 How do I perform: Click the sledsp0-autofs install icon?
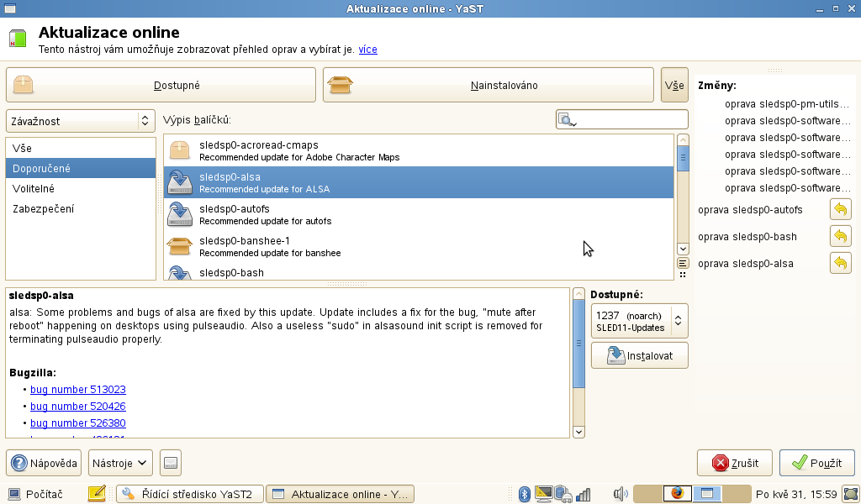click(180, 214)
